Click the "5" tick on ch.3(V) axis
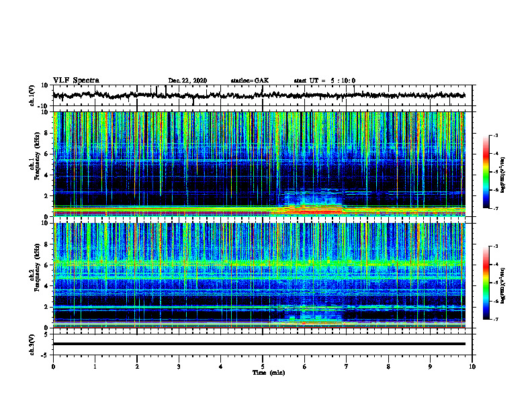The height and width of the screenshot is (411, 532). [46, 334]
